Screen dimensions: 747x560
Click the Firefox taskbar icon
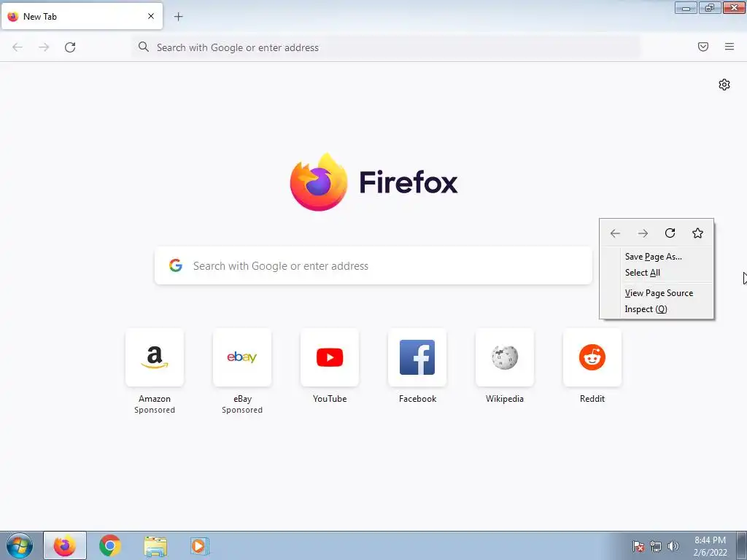point(65,545)
